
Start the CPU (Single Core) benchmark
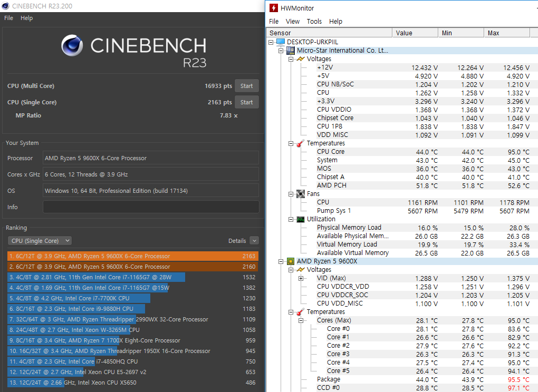(x=246, y=102)
